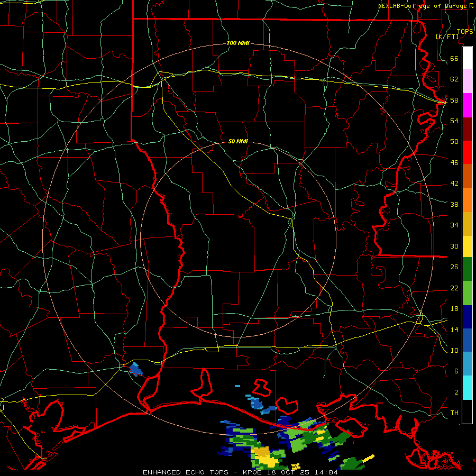Click the "50 NMI" range ring label
The image size is (476, 476).
[x=238, y=141]
